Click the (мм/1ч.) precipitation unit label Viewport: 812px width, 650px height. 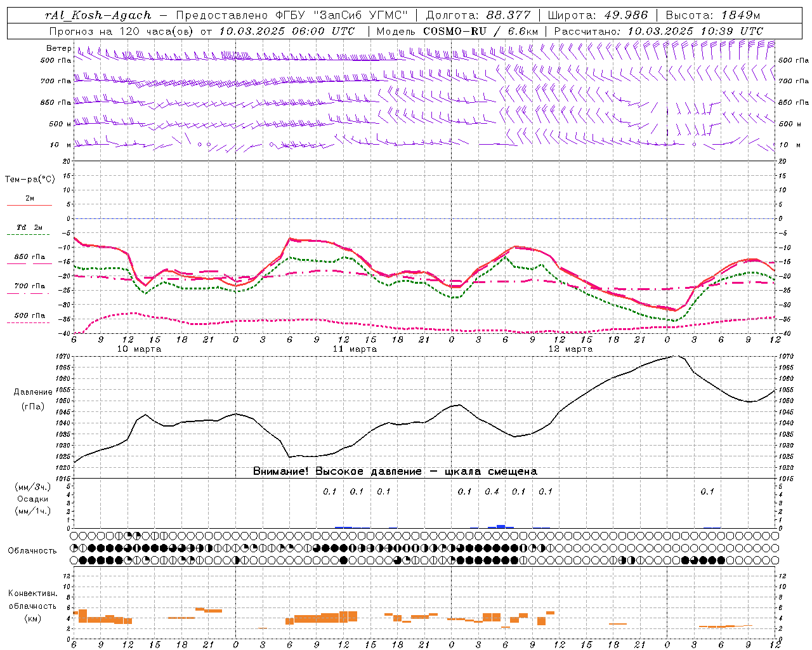click(x=33, y=511)
